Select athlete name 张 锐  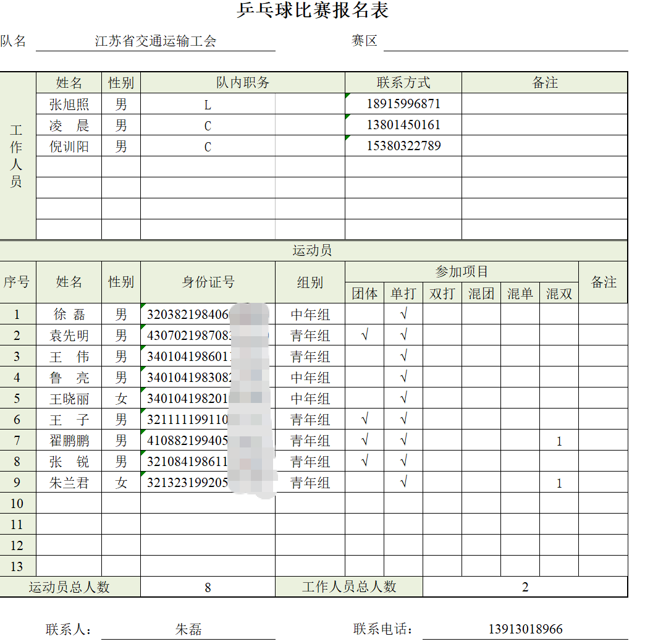click(x=69, y=461)
